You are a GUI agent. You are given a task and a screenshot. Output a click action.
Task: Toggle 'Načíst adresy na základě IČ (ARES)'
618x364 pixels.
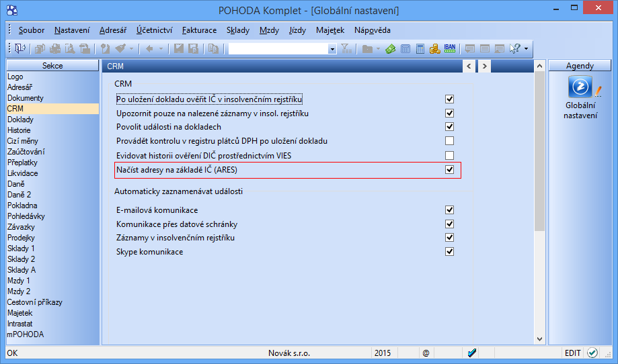coord(449,169)
